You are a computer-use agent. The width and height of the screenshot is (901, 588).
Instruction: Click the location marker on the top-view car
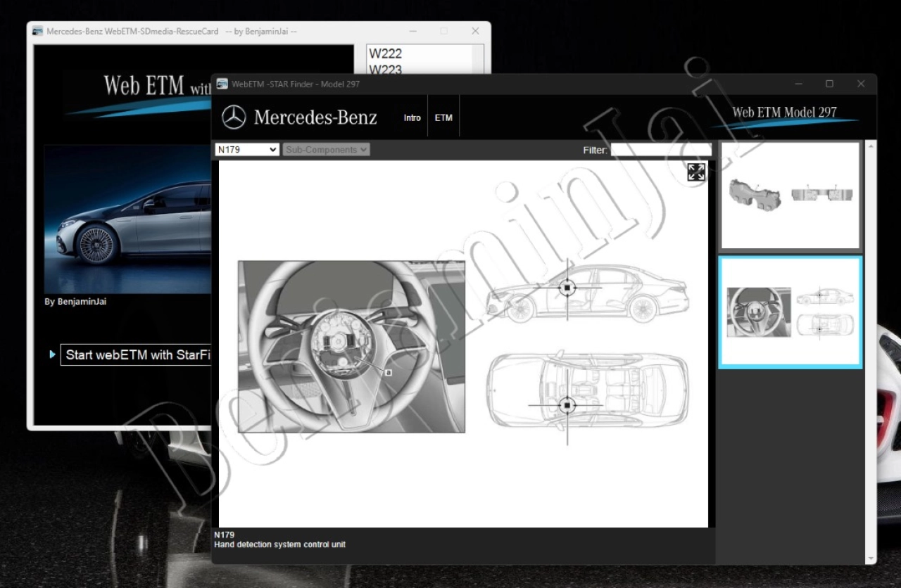pos(567,405)
